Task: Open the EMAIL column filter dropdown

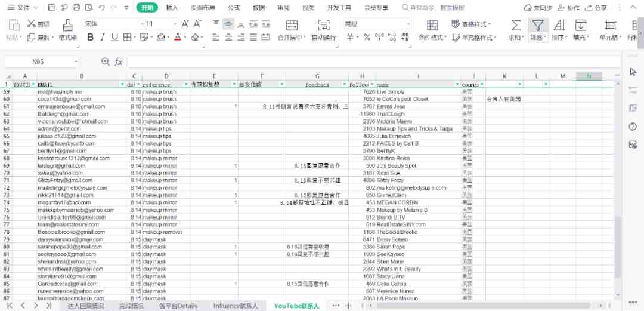Action: point(122,85)
